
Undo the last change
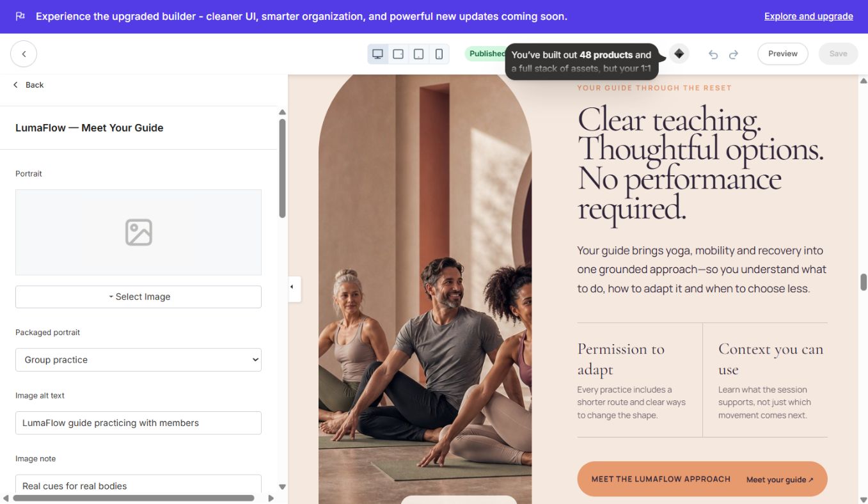click(x=713, y=54)
